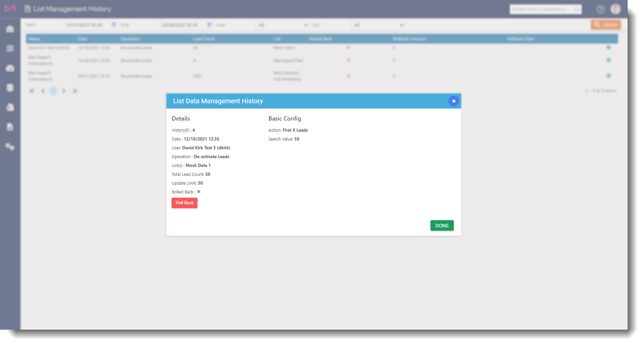The image size is (644, 346).
Task: Open the user avatar profile menu
Action: click(616, 9)
